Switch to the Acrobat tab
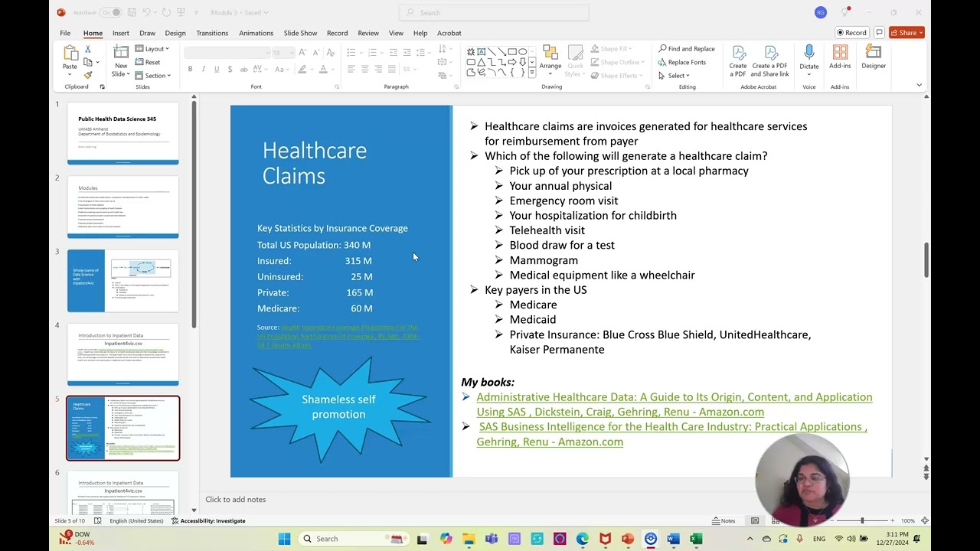 coord(449,33)
